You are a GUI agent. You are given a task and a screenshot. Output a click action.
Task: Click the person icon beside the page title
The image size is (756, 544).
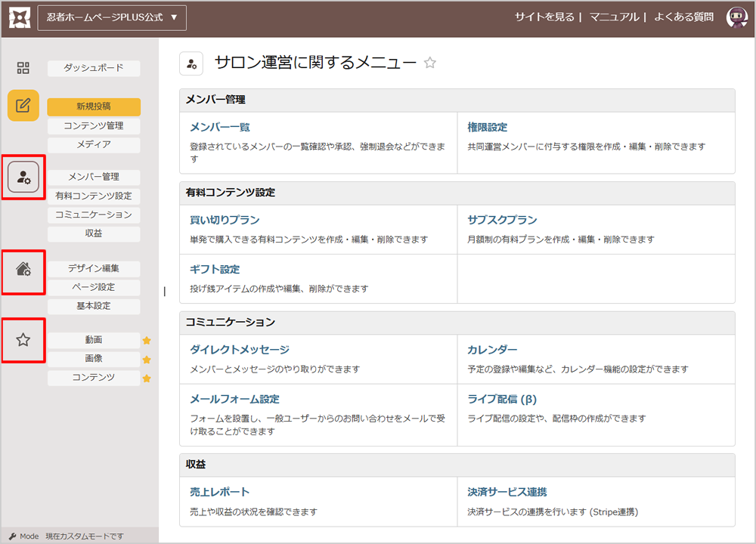coord(191,63)
